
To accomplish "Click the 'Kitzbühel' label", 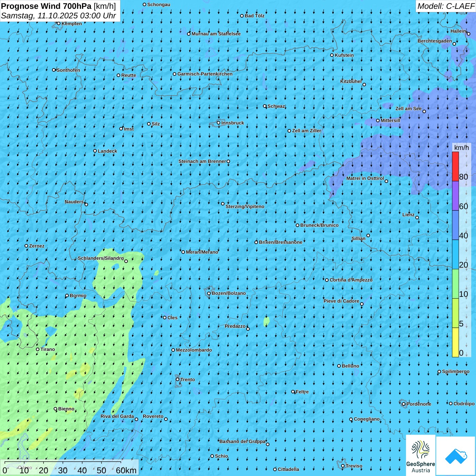I will (x=351, y=81).
